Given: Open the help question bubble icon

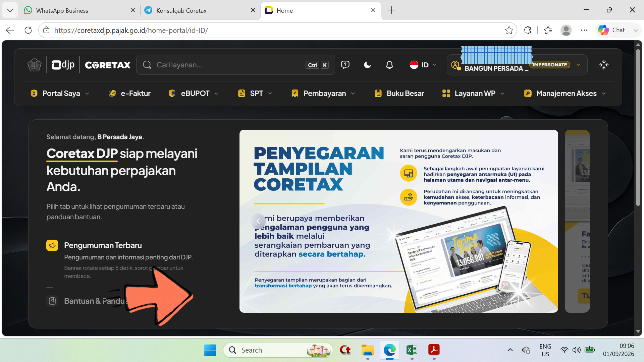Looking at the screenshot, I should pos(345,65).
